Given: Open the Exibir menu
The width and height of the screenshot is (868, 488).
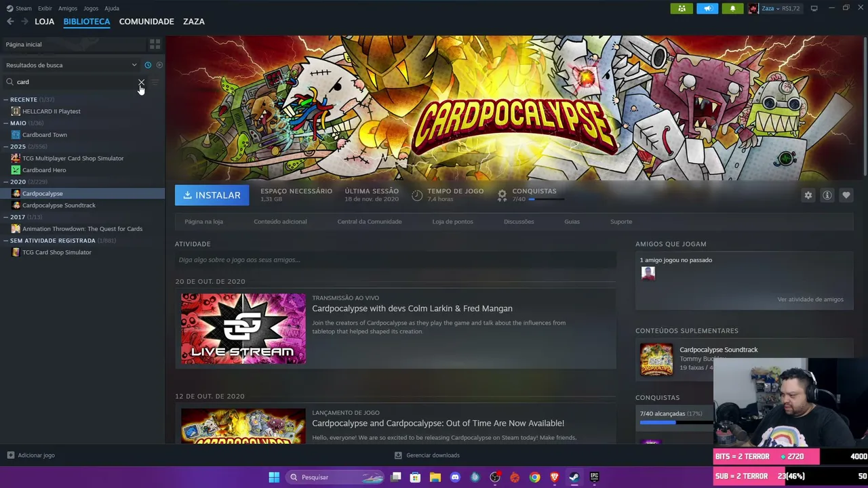Looking at the screenshot, I should coord(45,8).
